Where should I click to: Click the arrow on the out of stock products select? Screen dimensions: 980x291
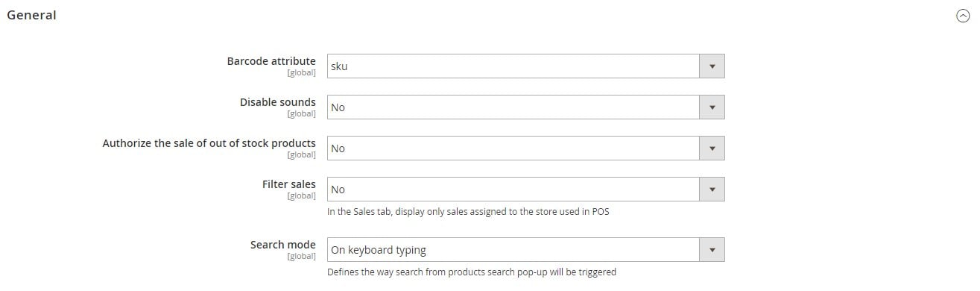pos(712,148)
